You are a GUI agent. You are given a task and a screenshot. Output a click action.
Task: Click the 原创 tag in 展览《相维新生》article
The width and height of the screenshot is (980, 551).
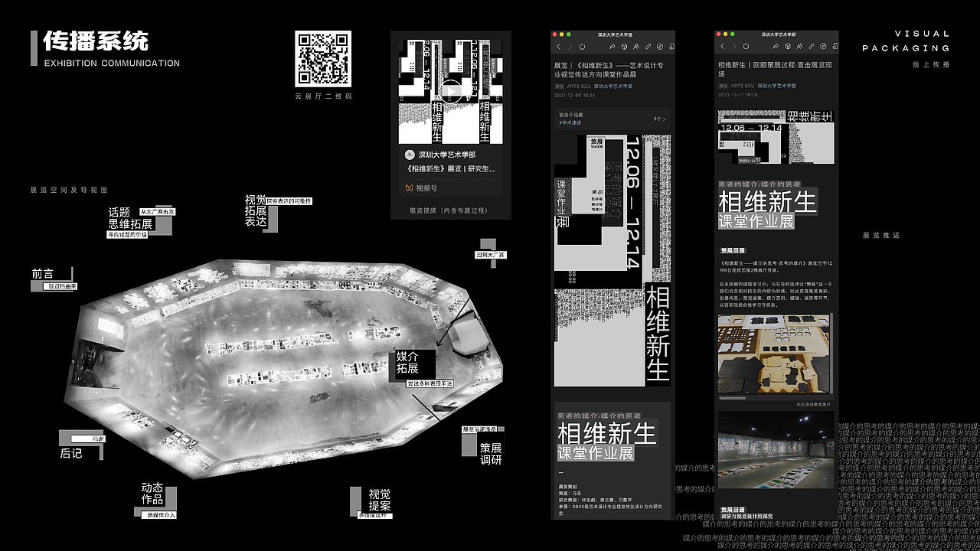(x=559, y=86)
